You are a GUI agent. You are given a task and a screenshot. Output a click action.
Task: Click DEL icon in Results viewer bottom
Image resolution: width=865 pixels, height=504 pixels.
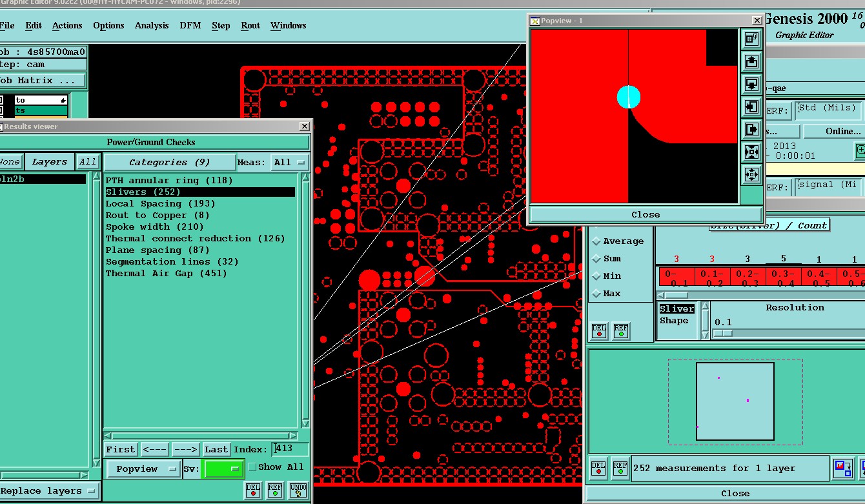click(253, 490)
